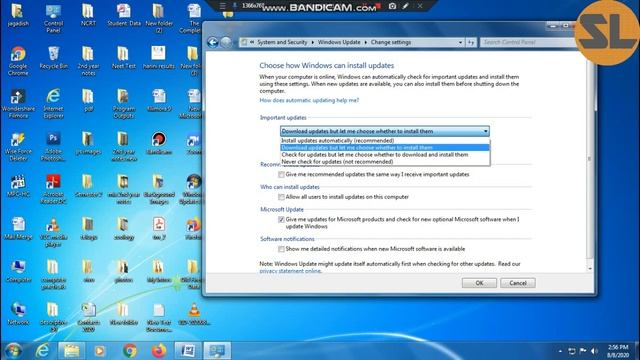The width and height of the screenshot is (640, 360).
Task: Select the Adobe Photoshop desktop shortcut
Action: tap(53, 147)
